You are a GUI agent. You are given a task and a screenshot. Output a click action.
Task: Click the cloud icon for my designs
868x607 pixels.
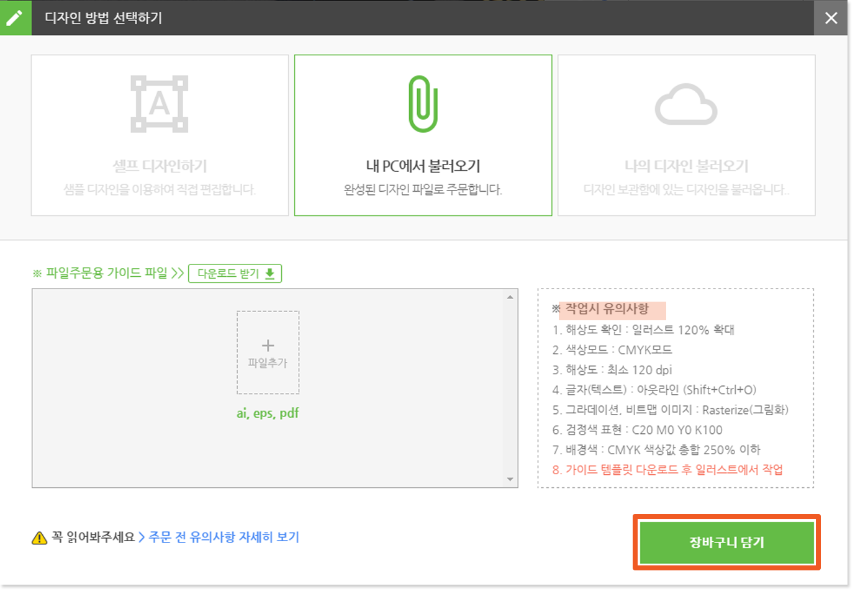point(686,104)
